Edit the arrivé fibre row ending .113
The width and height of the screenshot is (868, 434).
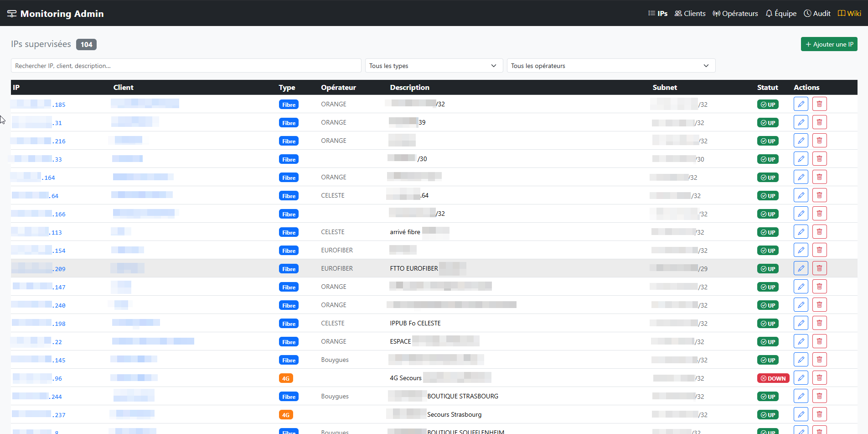pyautogui.click(x=801, y=232)
